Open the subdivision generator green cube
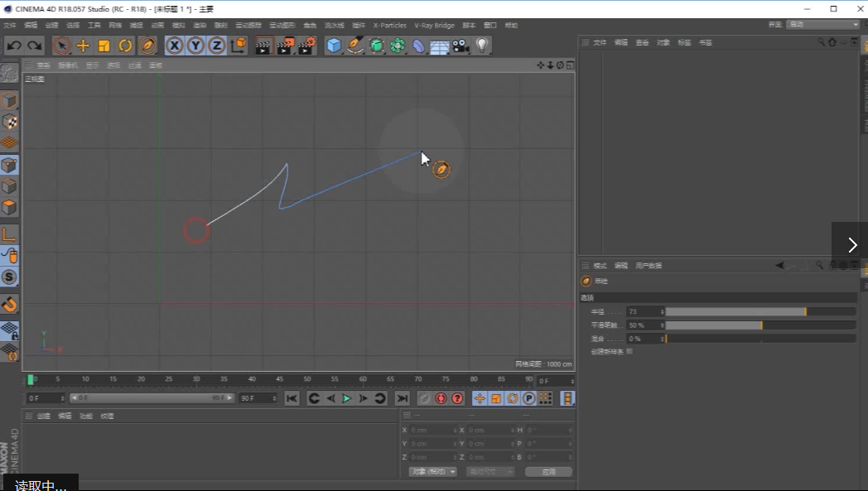This screenshot has height=491, width=868. coord(376,46)
